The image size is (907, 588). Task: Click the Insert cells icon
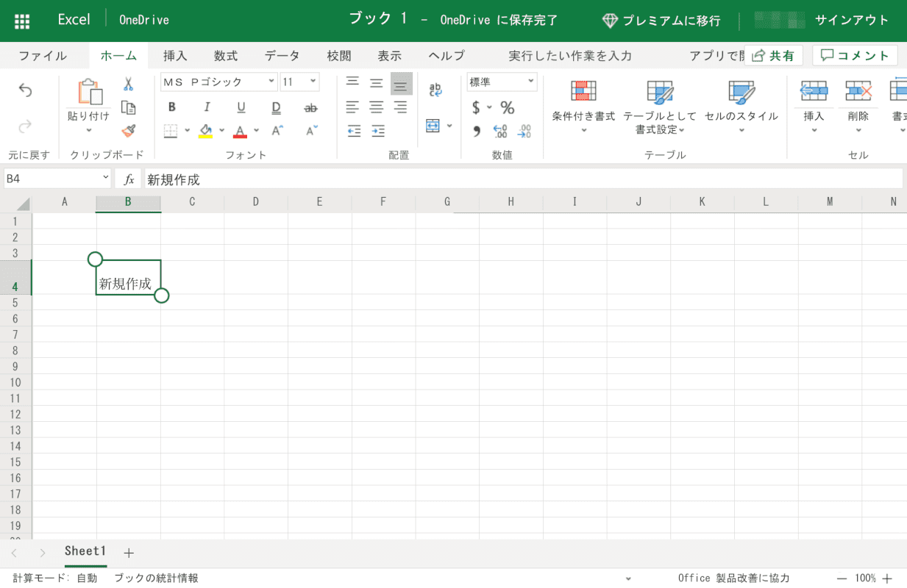814,91
